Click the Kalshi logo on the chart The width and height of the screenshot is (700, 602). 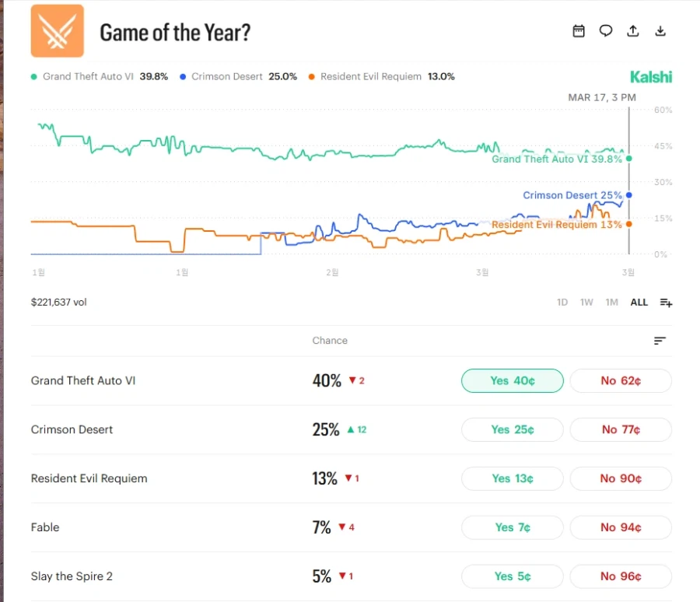point(651,77)
